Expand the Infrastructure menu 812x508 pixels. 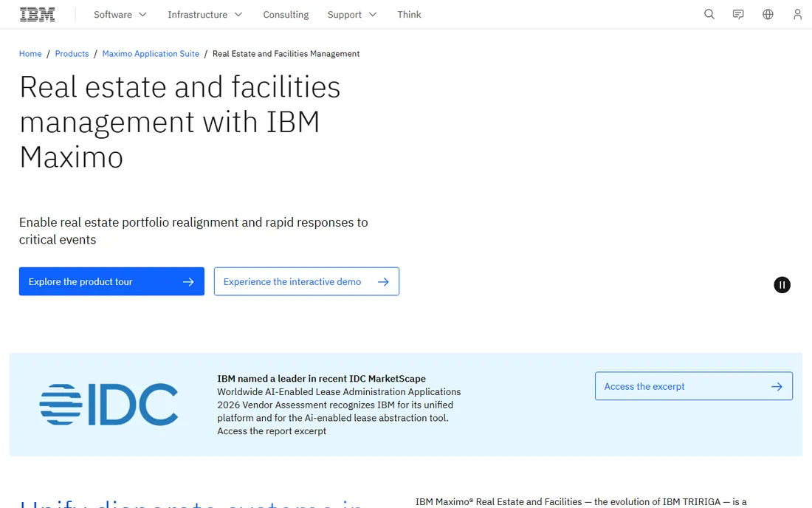(x=205, y=15)
